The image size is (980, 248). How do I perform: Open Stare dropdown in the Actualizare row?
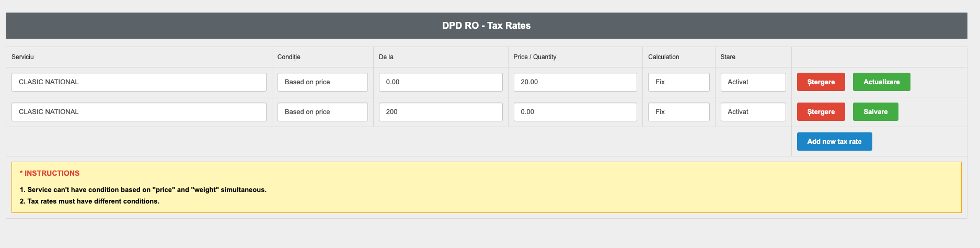753,82
